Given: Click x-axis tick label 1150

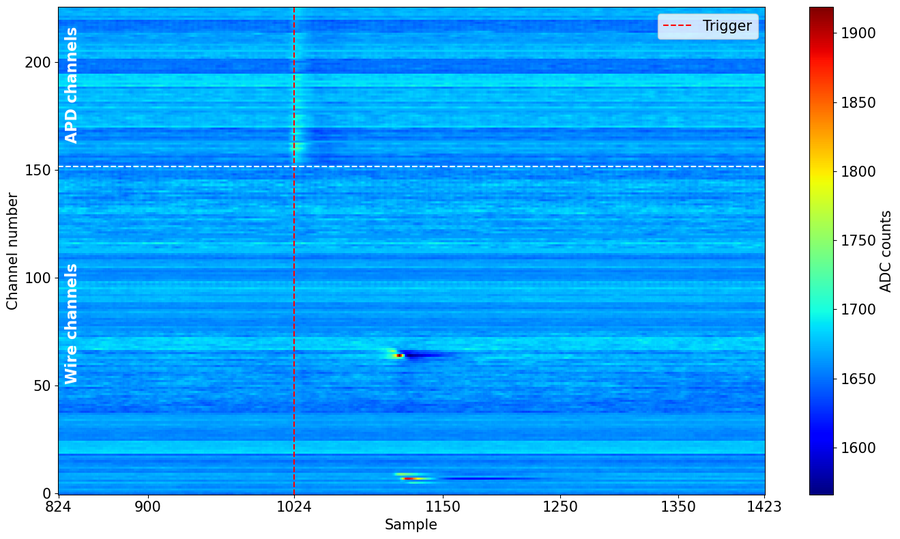Looking at the screenshot, I should click(x=443, y=507).
